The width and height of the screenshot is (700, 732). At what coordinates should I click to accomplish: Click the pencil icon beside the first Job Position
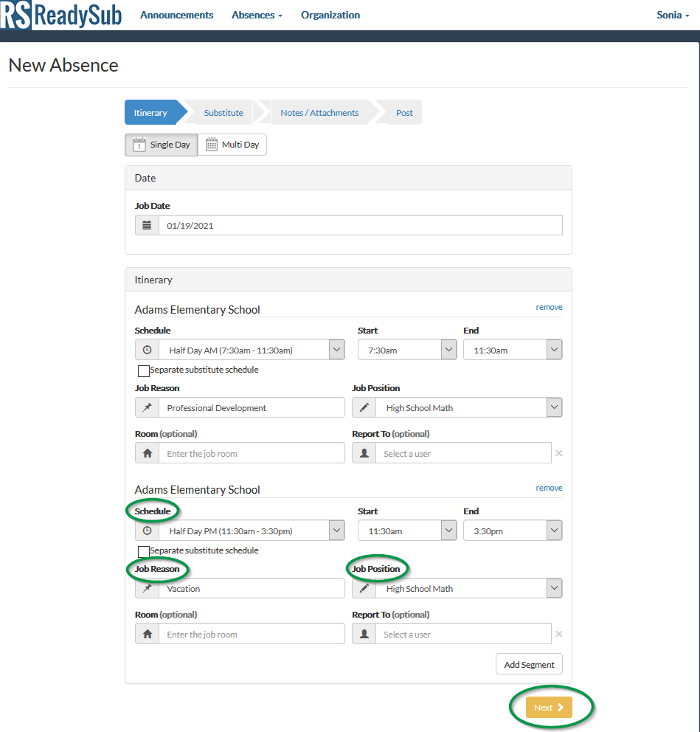click(363, 407)
